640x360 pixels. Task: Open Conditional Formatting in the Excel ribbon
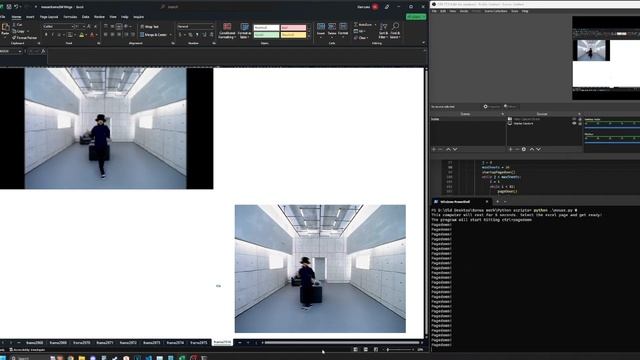coord(227,31)
